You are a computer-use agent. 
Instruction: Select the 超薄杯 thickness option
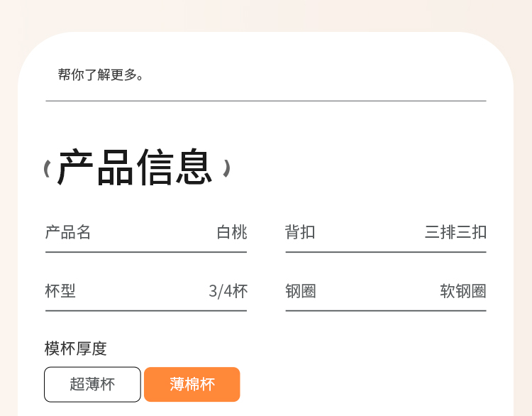(92, 385)
